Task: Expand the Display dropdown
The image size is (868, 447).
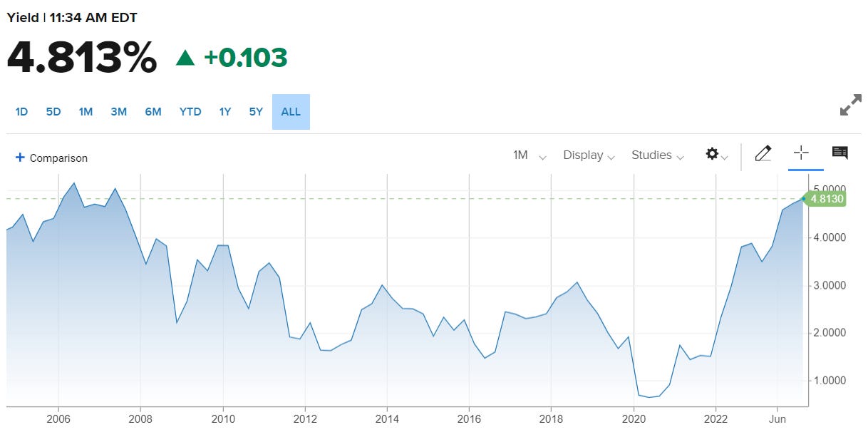Action: (589, 155)
